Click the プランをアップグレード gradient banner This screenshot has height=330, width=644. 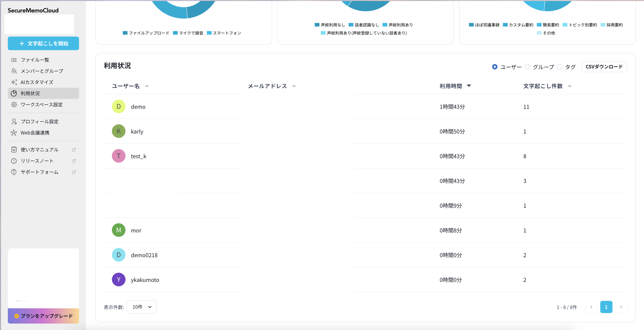click(43, 316)
